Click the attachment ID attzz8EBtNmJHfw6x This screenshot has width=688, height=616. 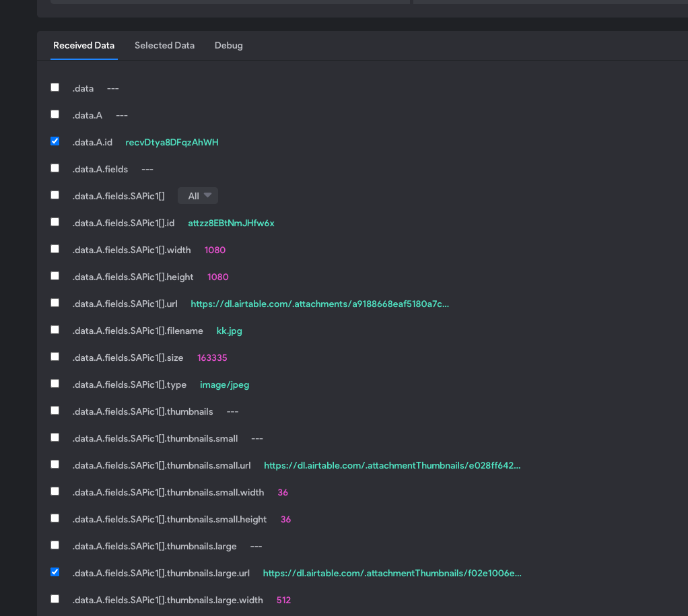[231, 223]
